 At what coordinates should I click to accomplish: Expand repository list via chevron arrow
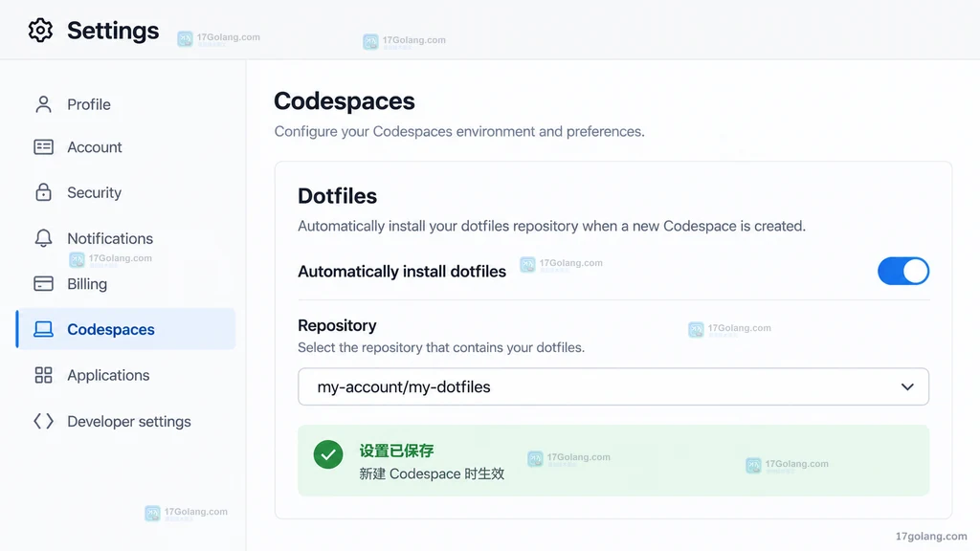tap(907, 387)
